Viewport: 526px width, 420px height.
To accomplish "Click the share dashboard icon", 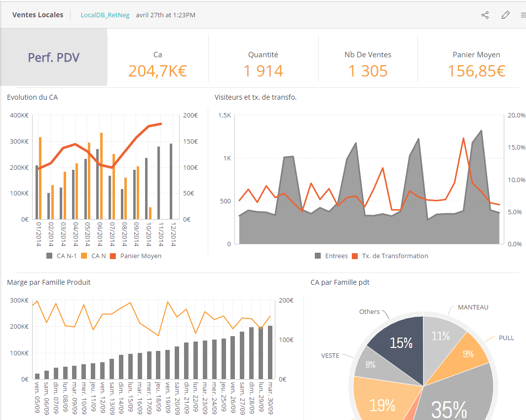I will [x=485, y=15].
